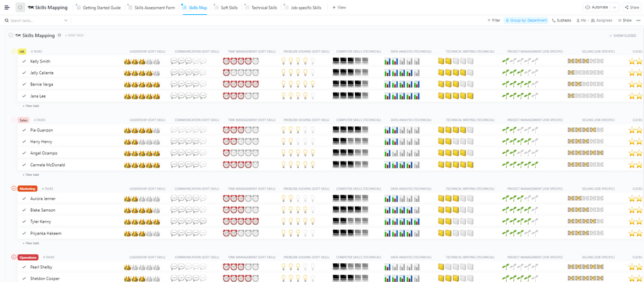Open the Group by: Department dropdown
Screen dimensions: 644x282
526,20
